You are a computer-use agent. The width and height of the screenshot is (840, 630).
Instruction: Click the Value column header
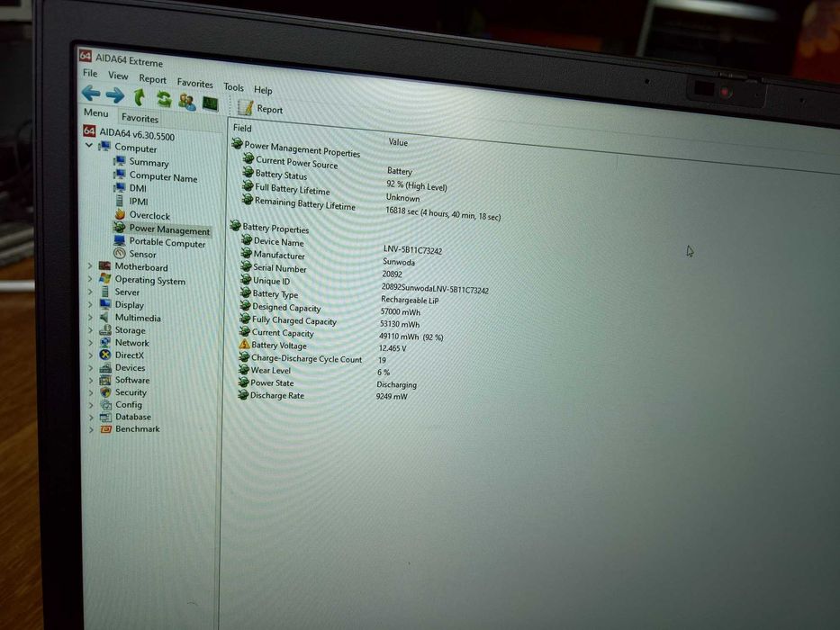click(398, 142)
